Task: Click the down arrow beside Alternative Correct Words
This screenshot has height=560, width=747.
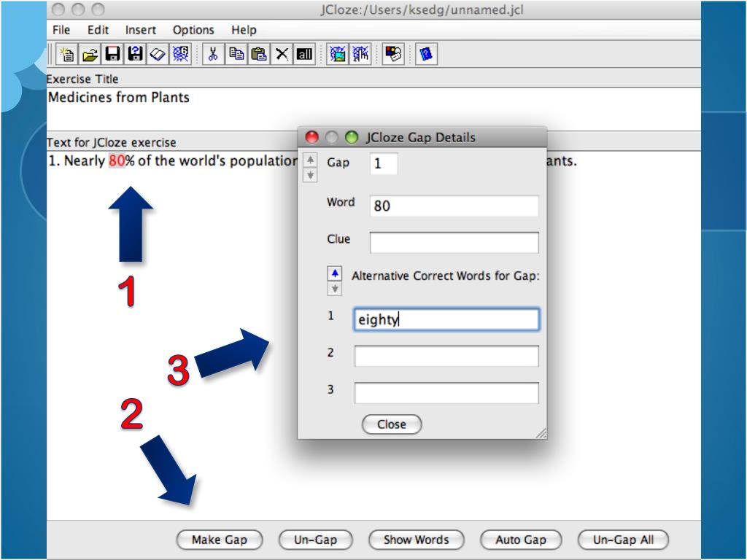Action: [x=335, y=289]
